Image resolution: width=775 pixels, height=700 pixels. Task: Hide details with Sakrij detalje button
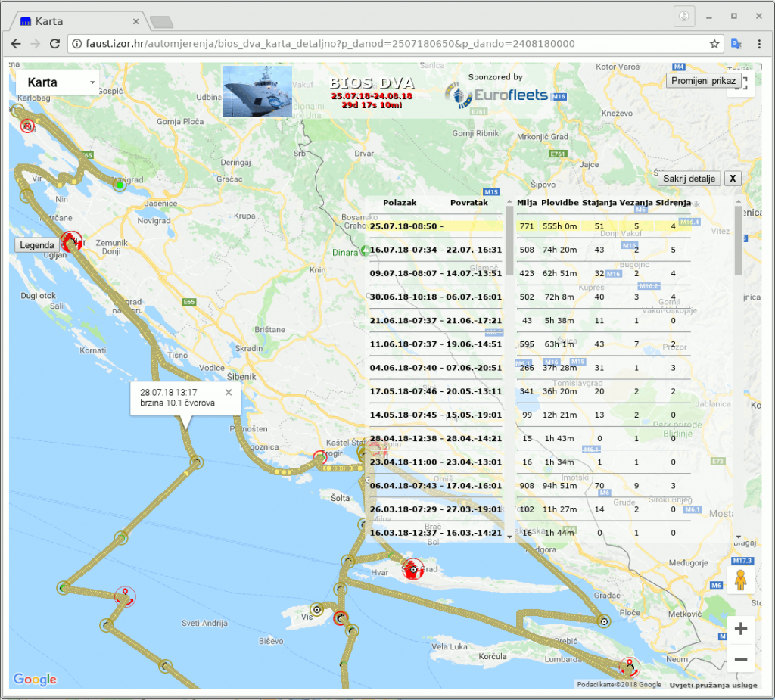click(x=688, y=179)
